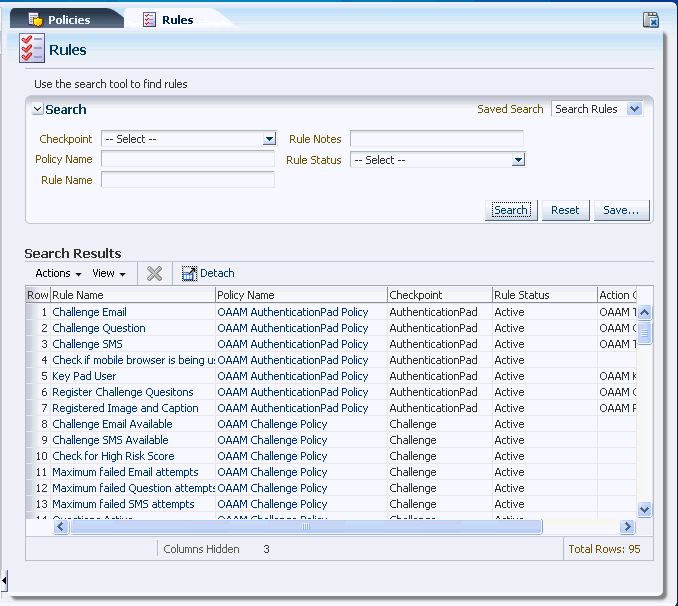Click the horizontal scrollbar right arrow
This screenshot has height=606, width=678.
tap(627, 527)
